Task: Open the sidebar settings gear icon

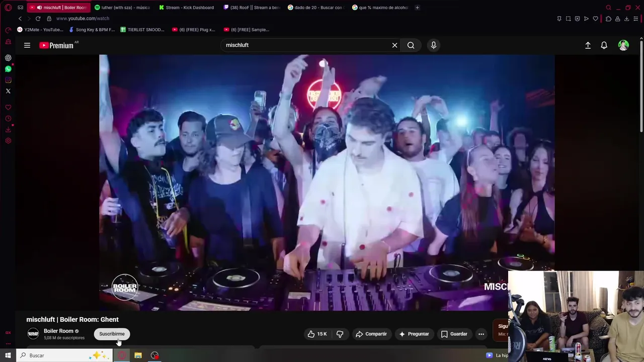Action: 8,141
